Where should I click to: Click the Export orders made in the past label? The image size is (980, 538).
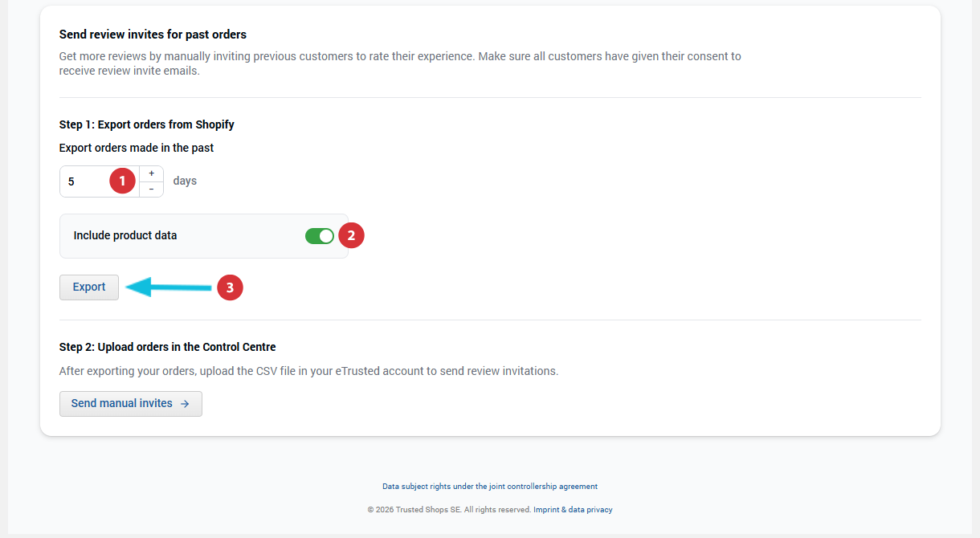point(137,148)
